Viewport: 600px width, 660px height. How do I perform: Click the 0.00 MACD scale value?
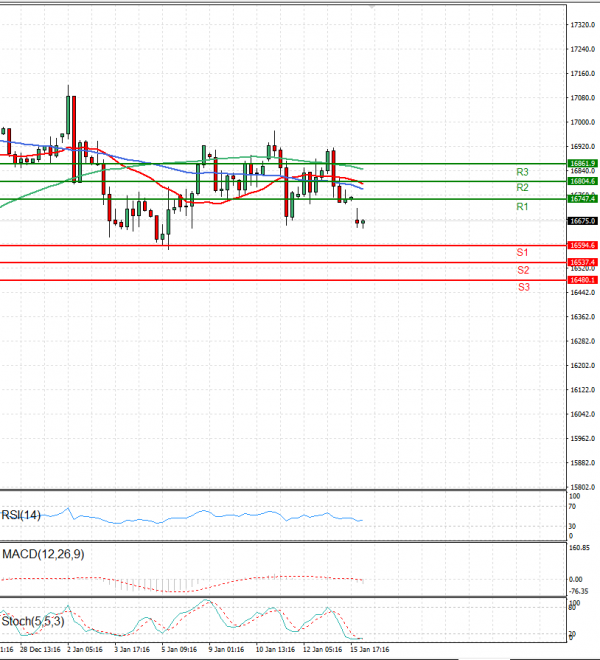click(x=576, y=580)
